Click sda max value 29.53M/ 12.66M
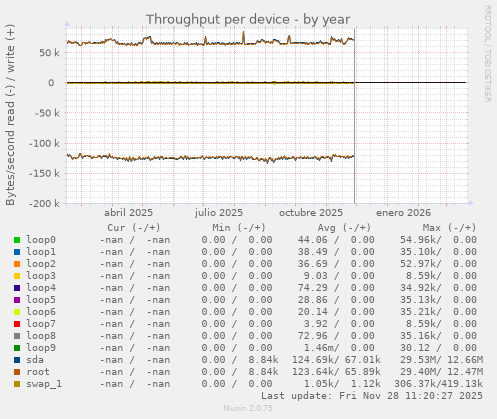Image resolution: width=497 pixels, height=419 pixels. pyautogui.click(x=441, y=360)
